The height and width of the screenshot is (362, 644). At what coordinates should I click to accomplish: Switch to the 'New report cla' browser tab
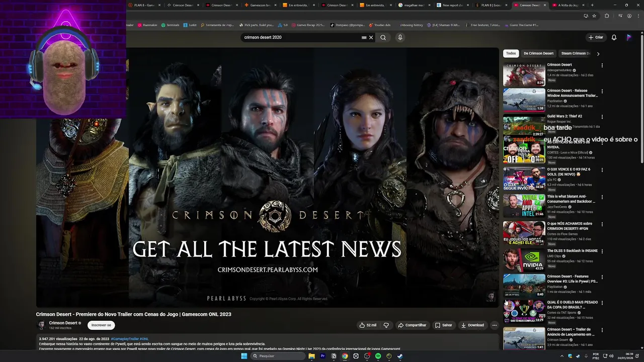tap(452, 5)
